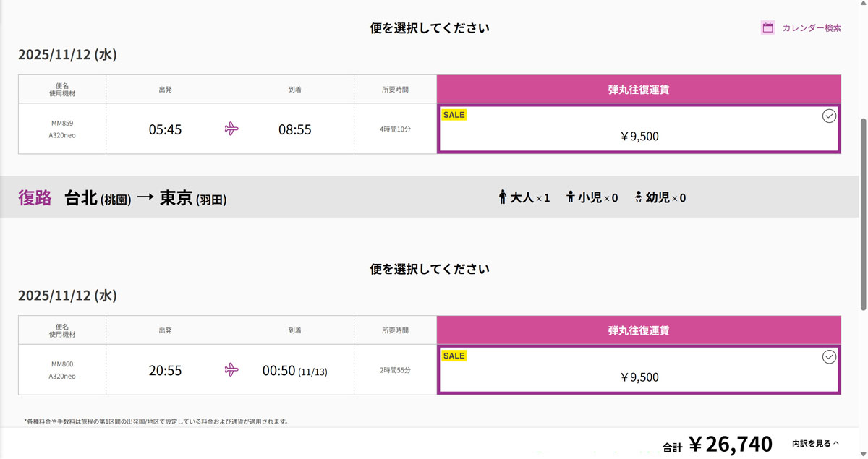
Task: Click the calendar icon beside カレンダー検索
Action: (x=767, y=28)
